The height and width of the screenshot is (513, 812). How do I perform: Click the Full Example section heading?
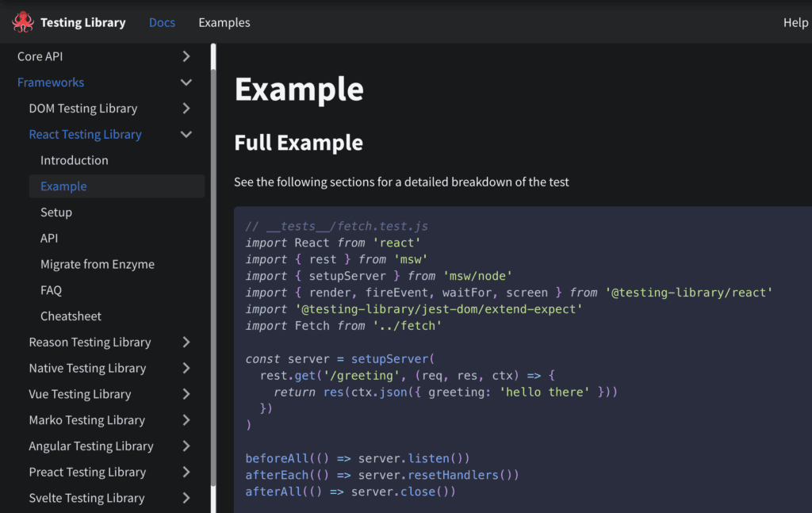pos(298,143)
